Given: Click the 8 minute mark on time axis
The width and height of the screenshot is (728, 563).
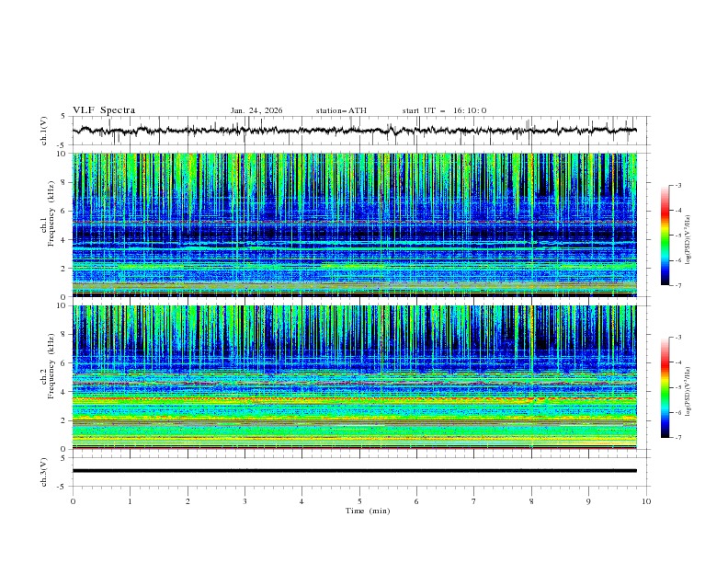Looking at the screenshot, I should 531,500.
